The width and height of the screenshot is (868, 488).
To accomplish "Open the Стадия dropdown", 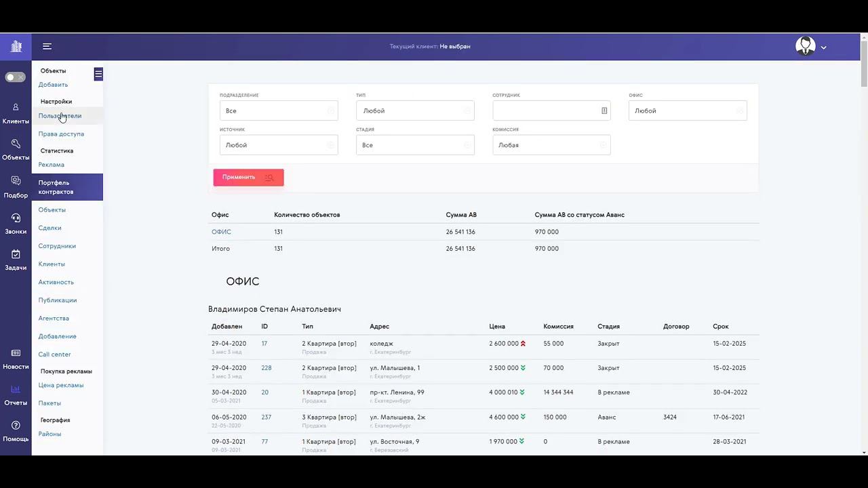I will click(x=415, y=145).
